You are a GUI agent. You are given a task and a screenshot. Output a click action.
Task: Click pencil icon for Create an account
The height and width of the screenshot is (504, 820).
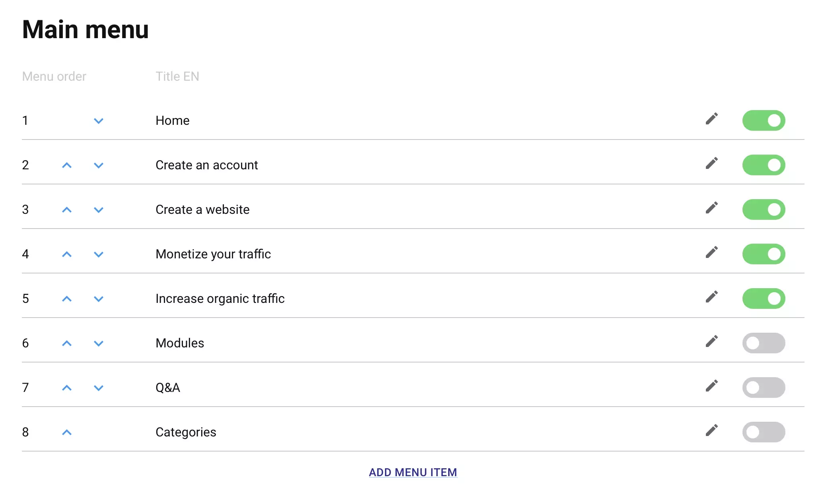click(711, 163)
